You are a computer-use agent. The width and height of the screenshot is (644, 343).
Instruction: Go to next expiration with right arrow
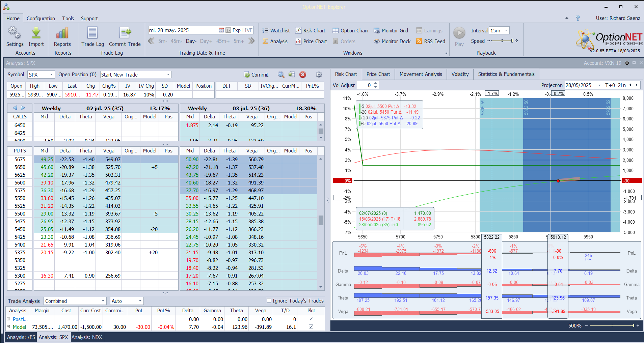coord(23,108)
